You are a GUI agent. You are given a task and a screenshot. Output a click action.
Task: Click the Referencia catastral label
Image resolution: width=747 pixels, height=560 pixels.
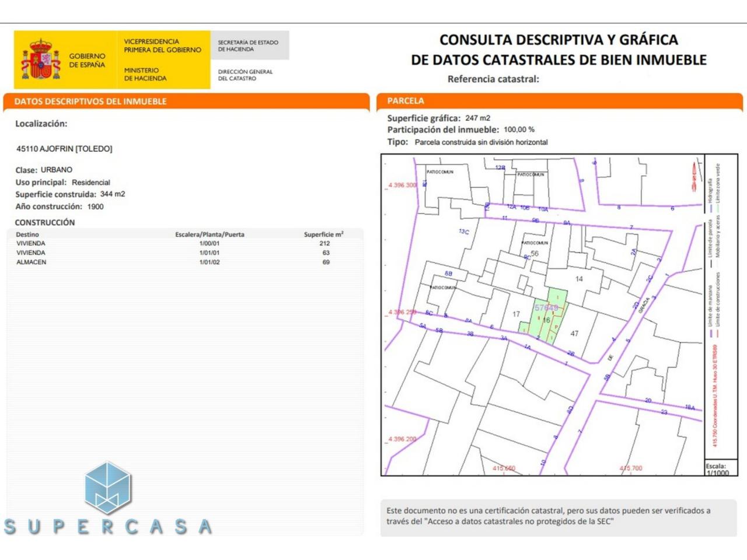tap(493, 79)
